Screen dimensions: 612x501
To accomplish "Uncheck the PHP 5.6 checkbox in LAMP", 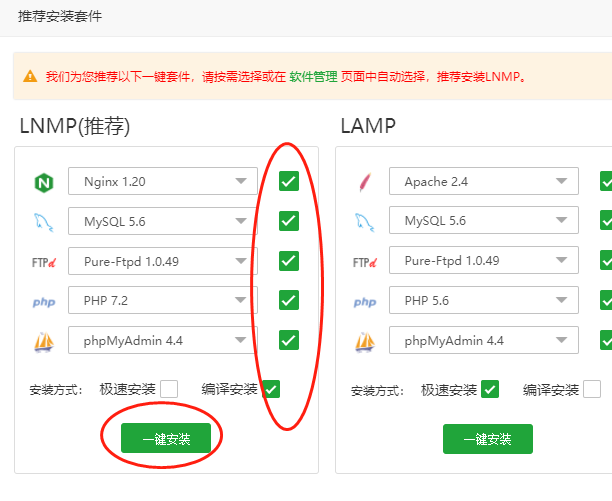I will tap(606, 300).
